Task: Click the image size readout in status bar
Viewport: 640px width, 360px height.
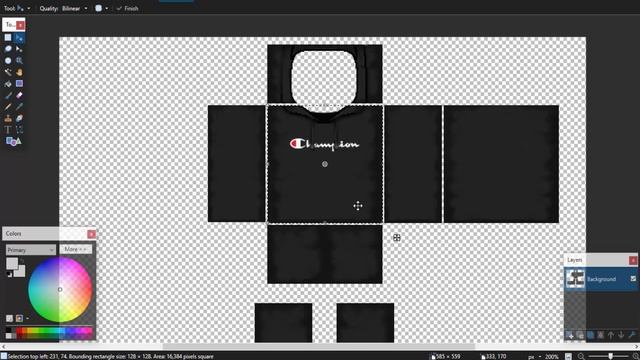Action: [447, 356]
